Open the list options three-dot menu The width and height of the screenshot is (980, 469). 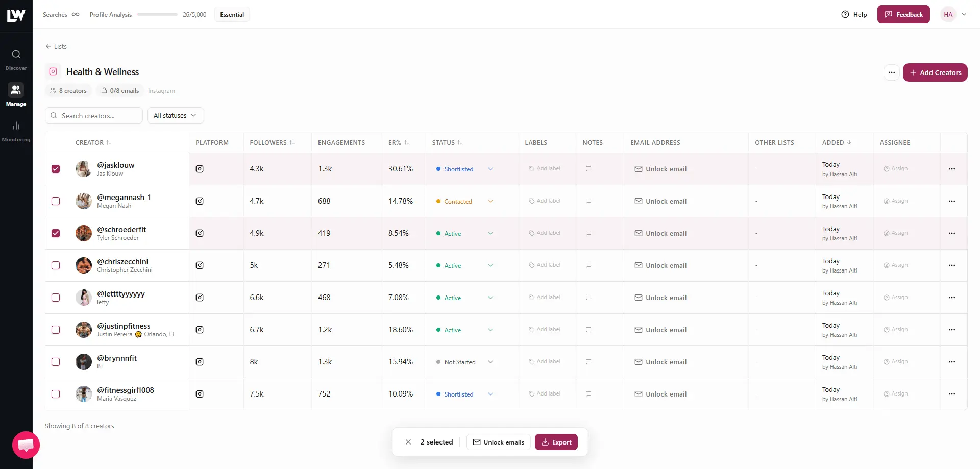point(891,72)
